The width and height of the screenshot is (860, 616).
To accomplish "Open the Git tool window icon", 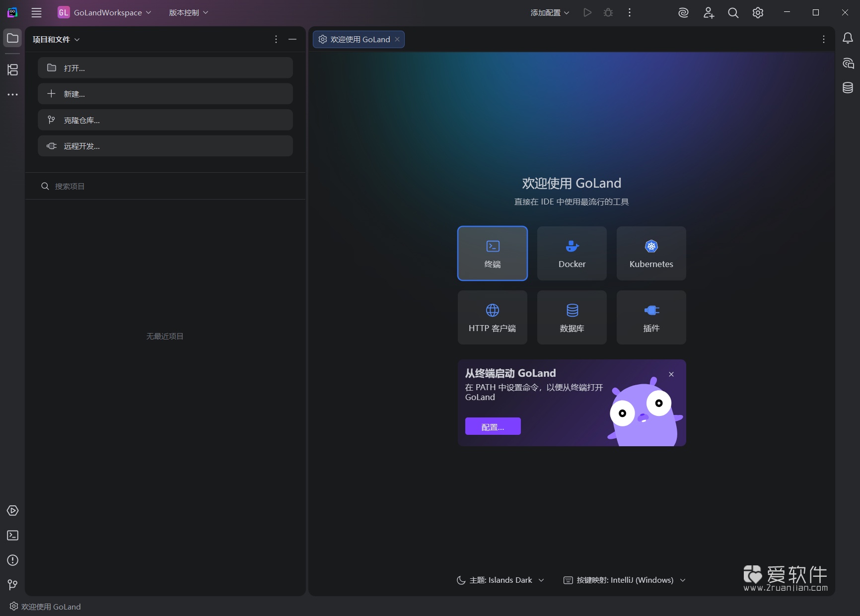I will (x=12, y=585).
